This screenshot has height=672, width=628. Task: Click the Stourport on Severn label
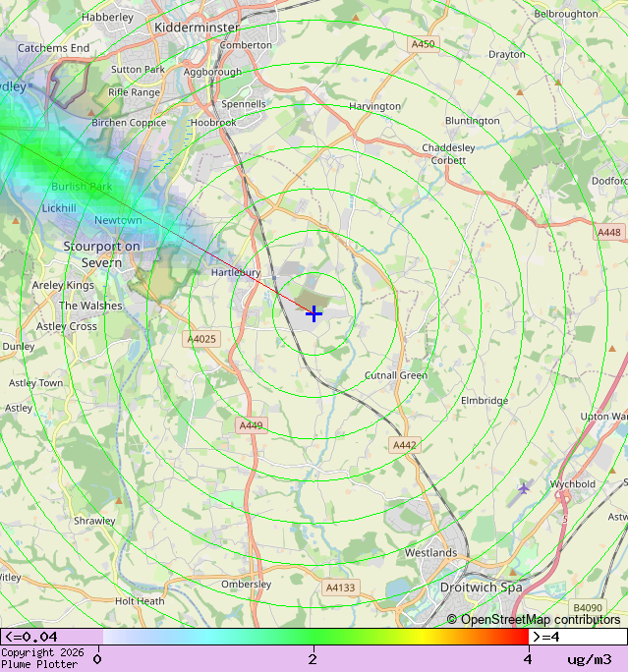(101, 253)
